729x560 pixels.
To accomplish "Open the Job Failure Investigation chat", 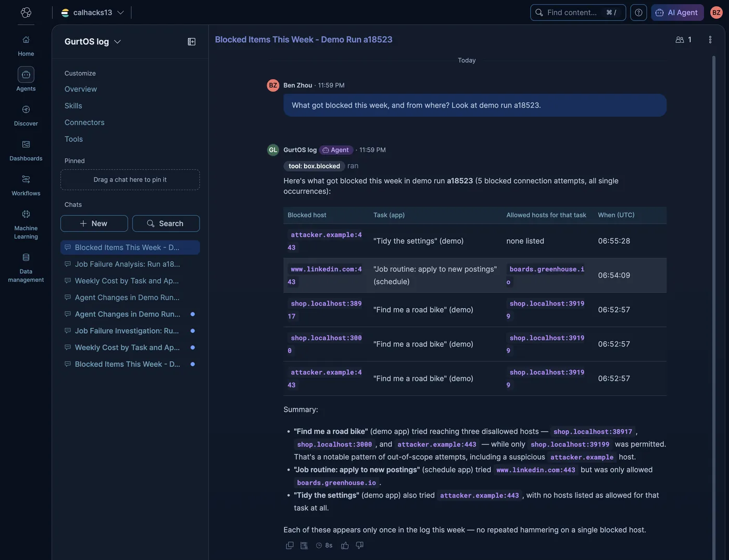I will click(x=130, y=331).
